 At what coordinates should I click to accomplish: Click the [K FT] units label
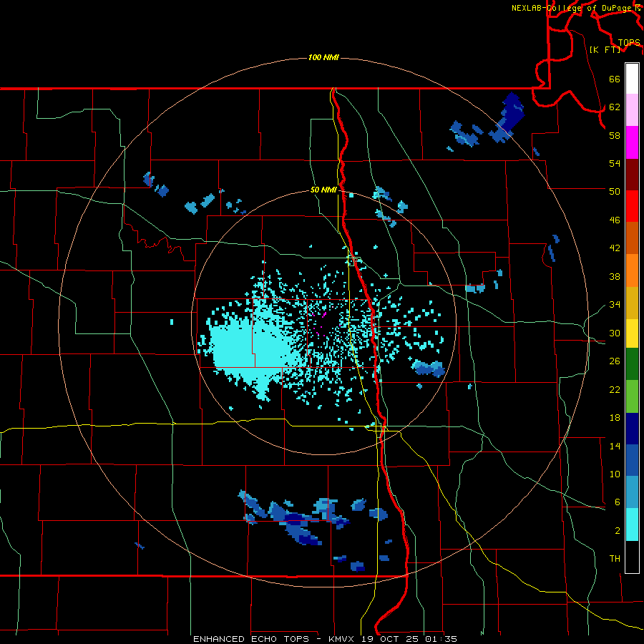coord(605,49)
